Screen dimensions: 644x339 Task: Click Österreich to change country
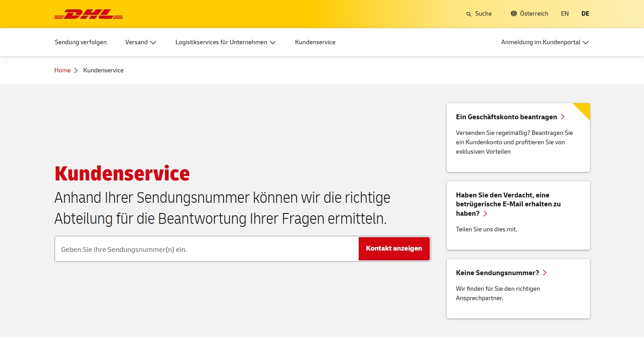[x=534, y=13]
